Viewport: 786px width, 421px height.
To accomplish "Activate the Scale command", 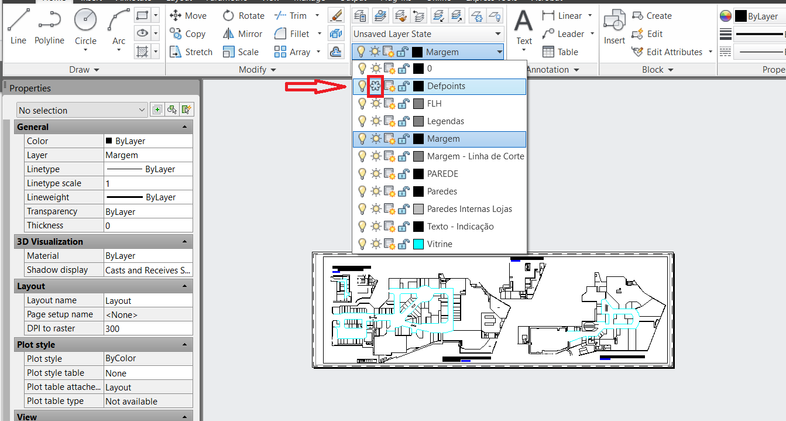I will point(241,52).
